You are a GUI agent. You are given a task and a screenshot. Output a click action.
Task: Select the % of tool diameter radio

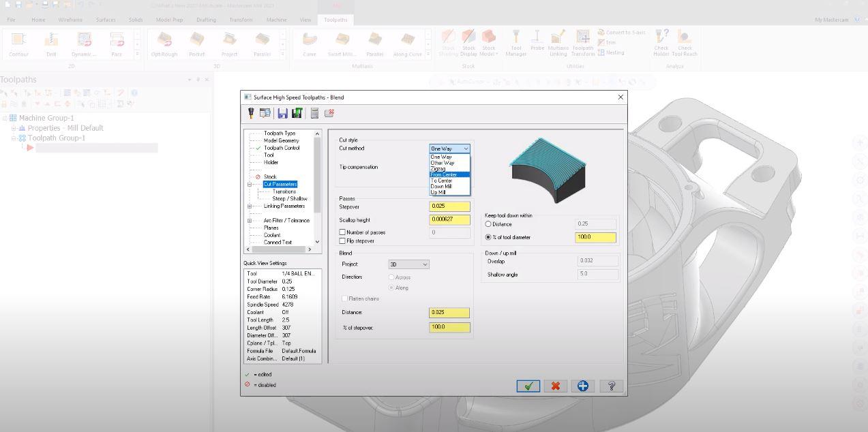tap(488, 237)
